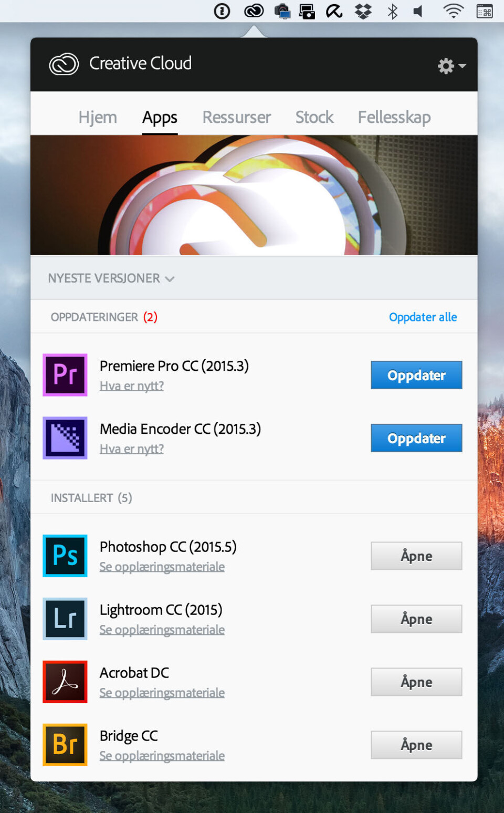Open the volume speaker menu bar icon
The width and height of the screenshot is (504, 813).
point(418,11)
